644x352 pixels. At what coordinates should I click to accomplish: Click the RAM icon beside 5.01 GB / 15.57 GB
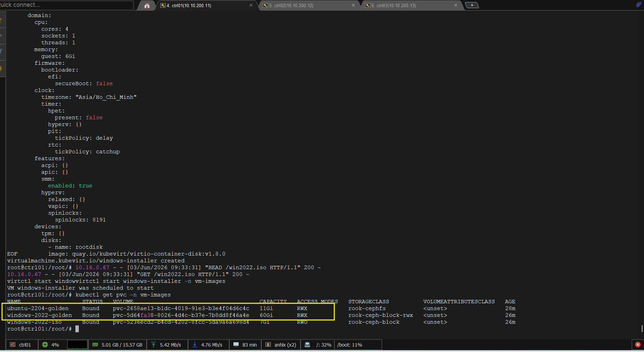click(95, 345)
